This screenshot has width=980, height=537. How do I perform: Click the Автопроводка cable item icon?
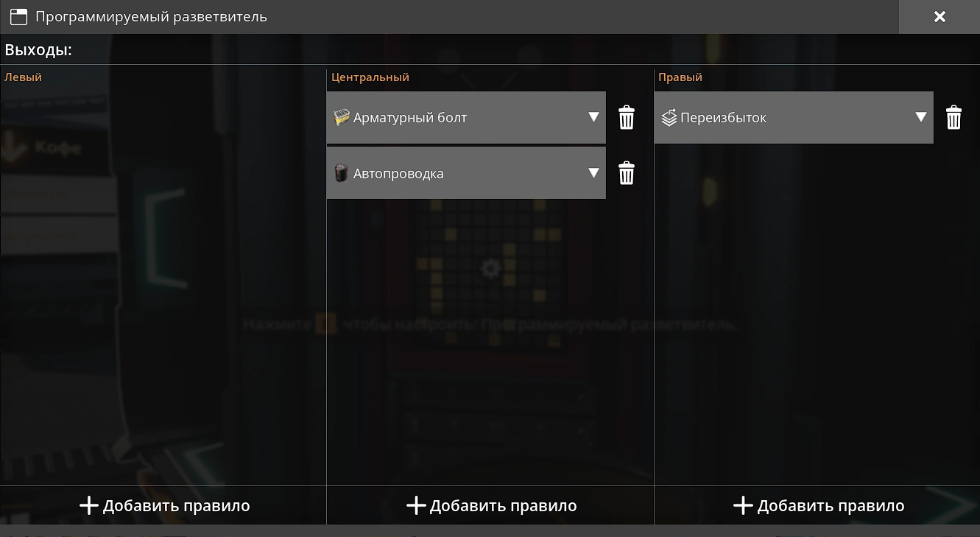[x=341, y=174]
